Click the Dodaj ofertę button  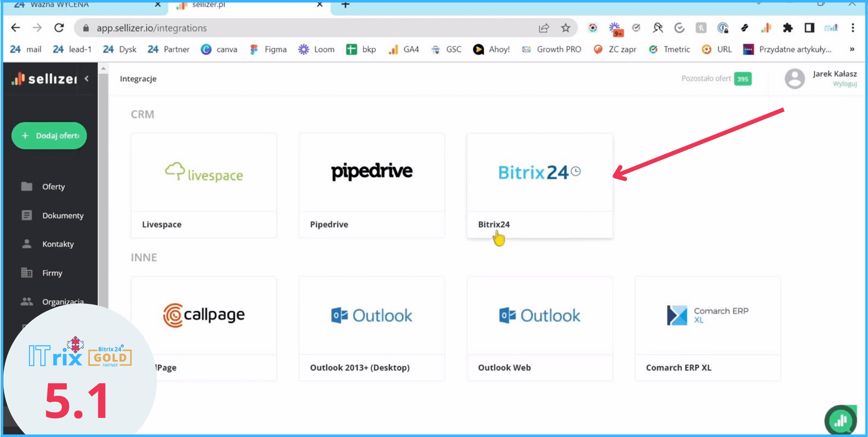point(49,136)
